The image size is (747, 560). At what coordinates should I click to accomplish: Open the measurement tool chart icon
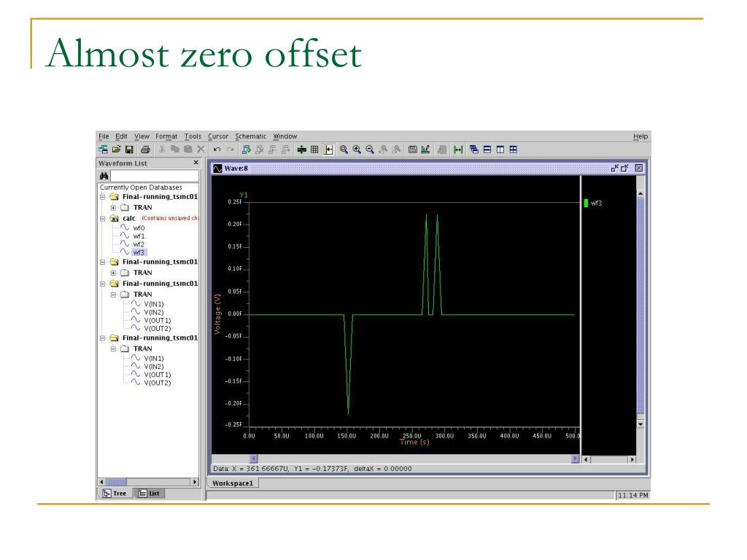[x=425, y=149]
